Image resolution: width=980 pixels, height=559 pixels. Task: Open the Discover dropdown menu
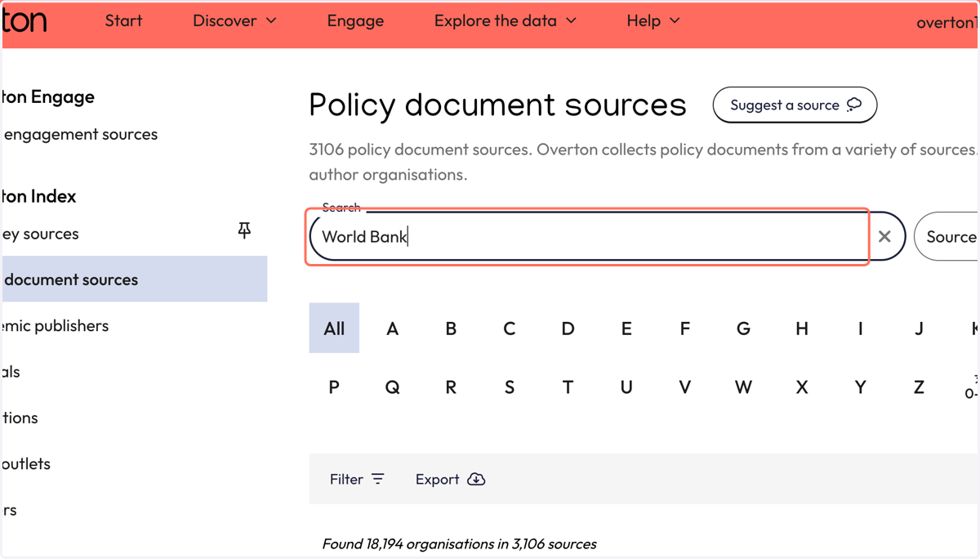click(x=234, y=21)
